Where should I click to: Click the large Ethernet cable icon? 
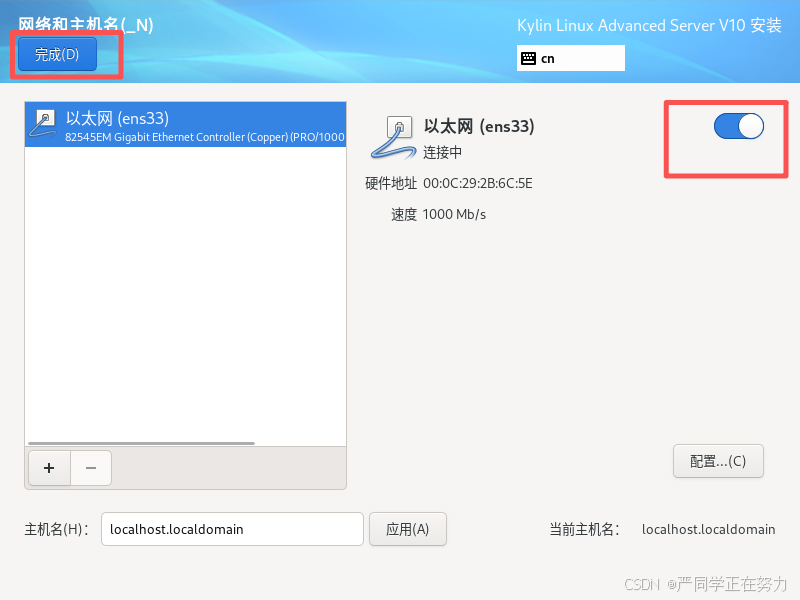[x=393, y=137]
